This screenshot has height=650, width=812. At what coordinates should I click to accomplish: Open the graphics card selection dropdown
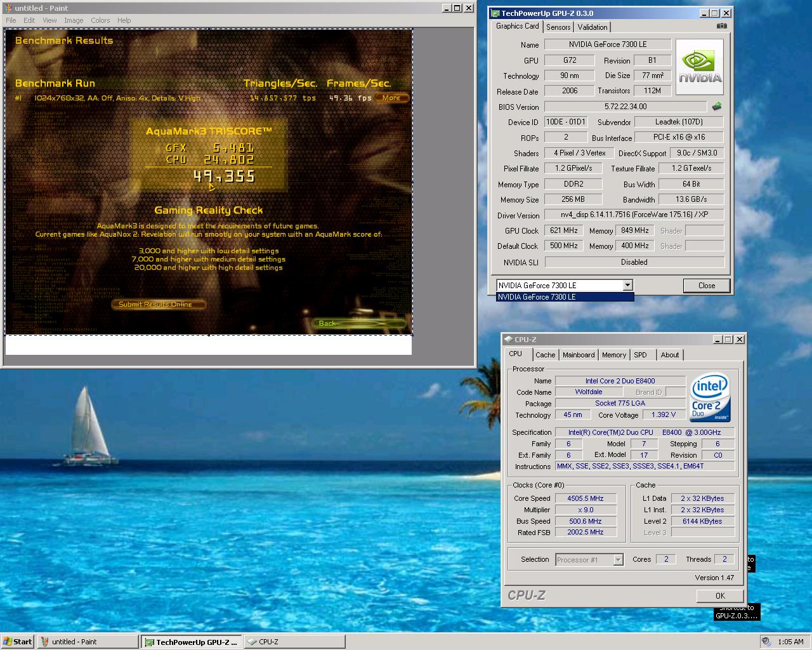pyautogui.click(x=627, y=286)
